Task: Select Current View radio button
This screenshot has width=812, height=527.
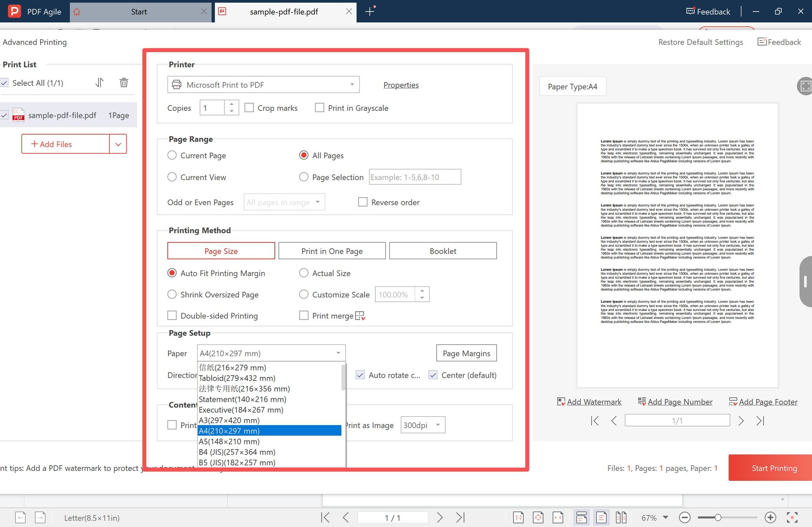Action: point(172,177)
